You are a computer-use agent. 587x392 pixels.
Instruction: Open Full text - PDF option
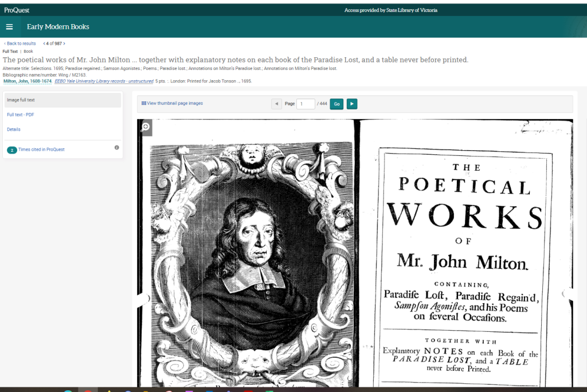click(21, 115)
